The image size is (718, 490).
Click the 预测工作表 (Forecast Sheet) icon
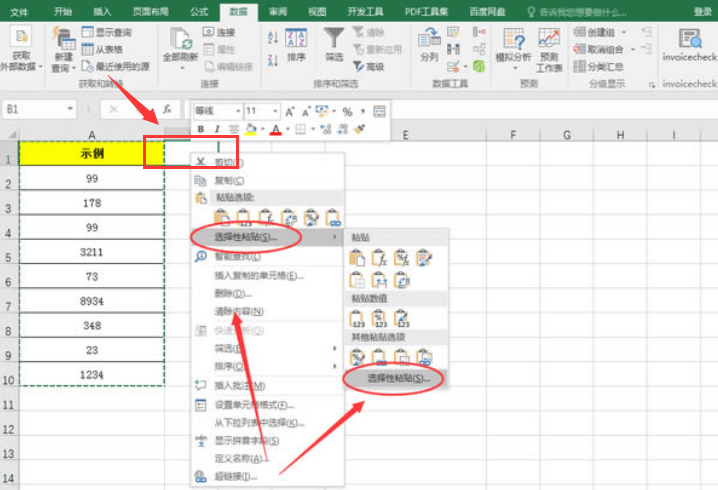[x=549, y=46]
